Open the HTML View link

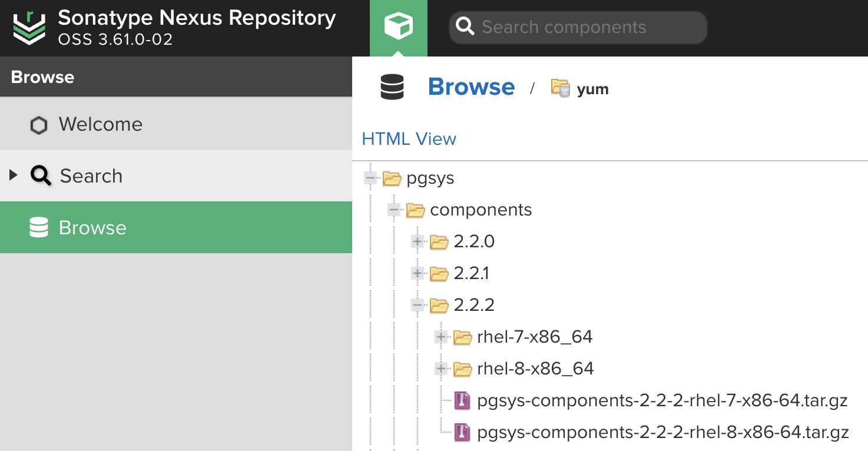point(409,139)
